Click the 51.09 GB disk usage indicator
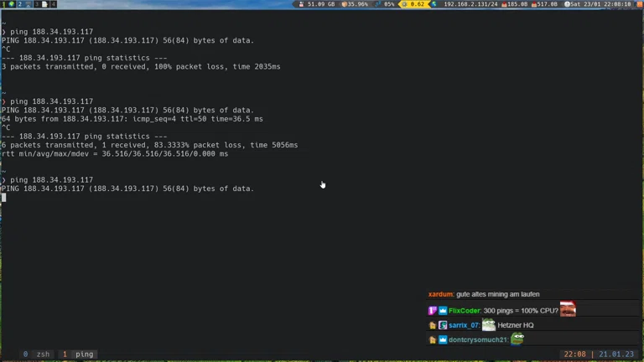The height and width of the screenshot is (362, 644). click(317, 4)
